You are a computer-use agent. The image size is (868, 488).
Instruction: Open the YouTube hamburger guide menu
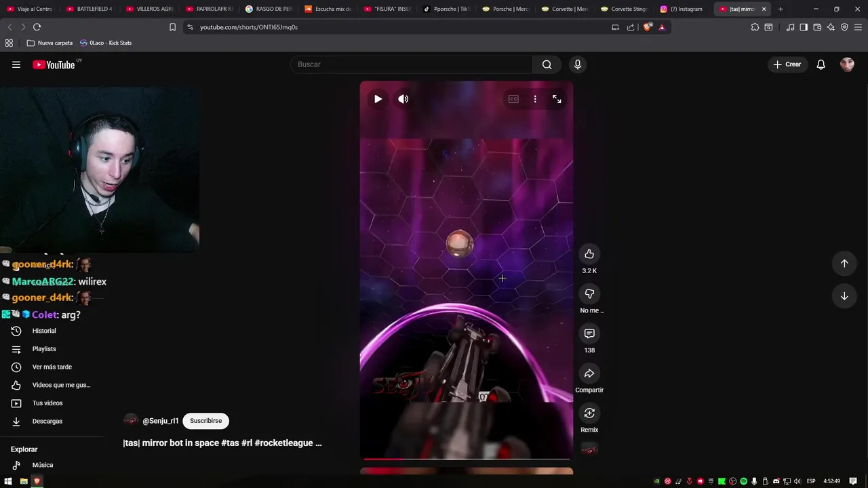click(x=16, y=64)
